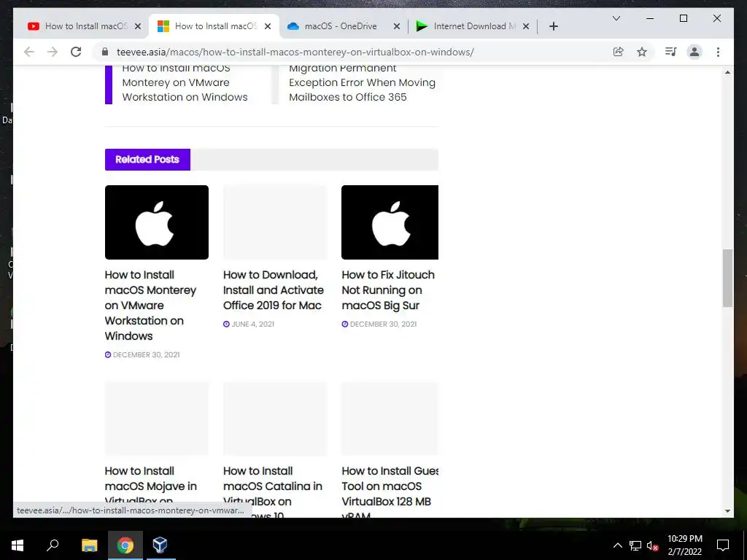Open the next post about Migration Permanent Exception Error
The image size is (747, 560).
pos(362,82)
